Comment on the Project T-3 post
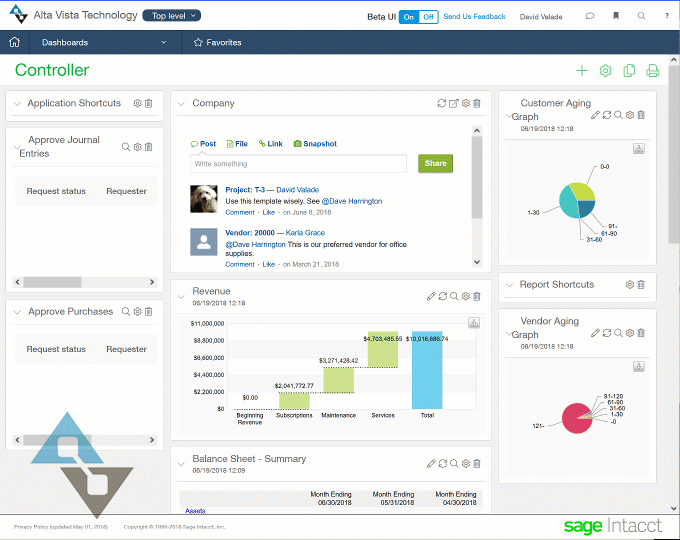The width and height of the screenshot is (680, 540). coord(240,212)
